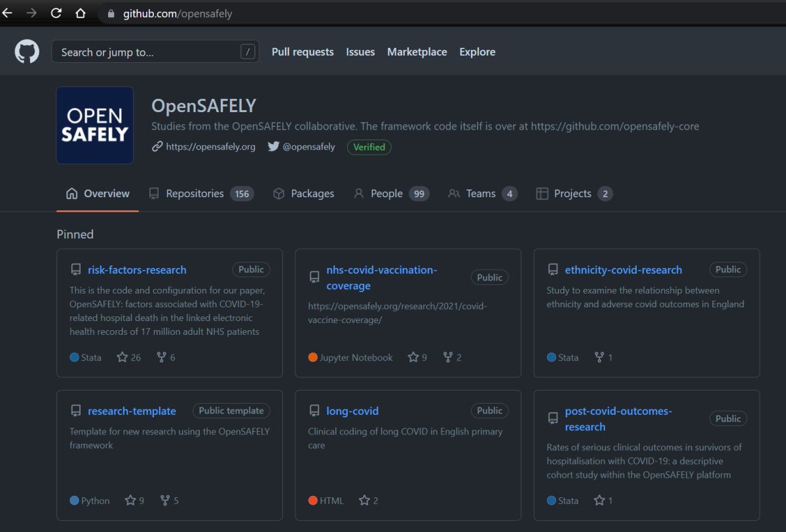Open forks of research-template
This screenshot has width=786, height=532.
pyautogui.click(x=169, y=501)
